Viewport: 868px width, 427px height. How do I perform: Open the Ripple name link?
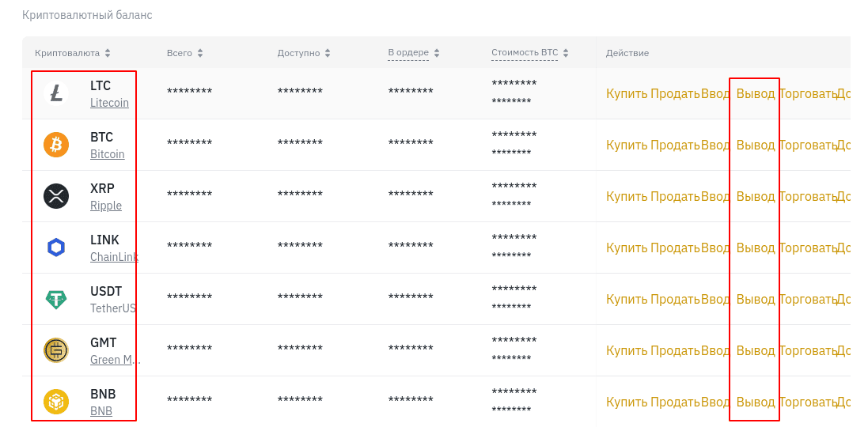[106, 206]
